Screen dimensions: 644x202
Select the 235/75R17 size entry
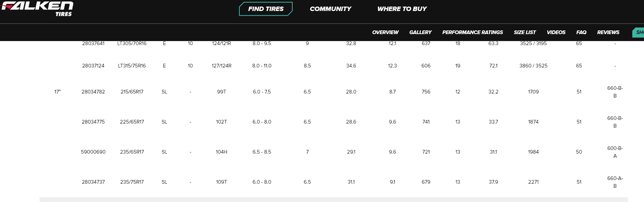(x=132, y=182)
